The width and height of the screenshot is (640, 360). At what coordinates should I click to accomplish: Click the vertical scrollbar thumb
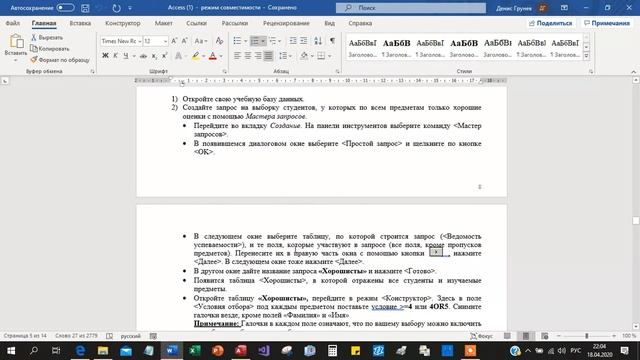click(x=636, y=220)
